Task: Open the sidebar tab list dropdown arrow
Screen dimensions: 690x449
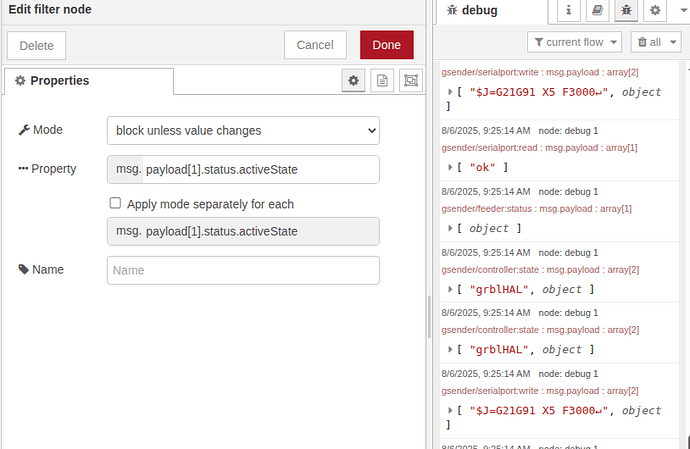Action: tap(682, 11)
